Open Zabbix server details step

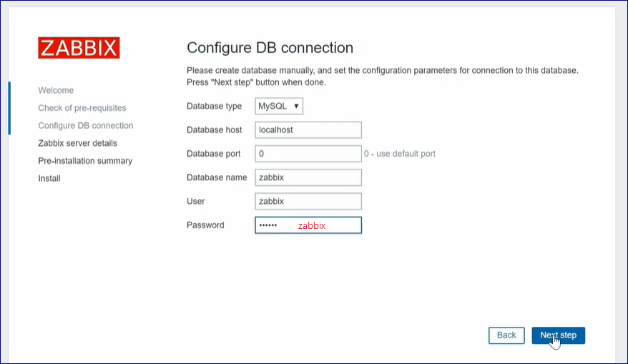pos(78,143)
